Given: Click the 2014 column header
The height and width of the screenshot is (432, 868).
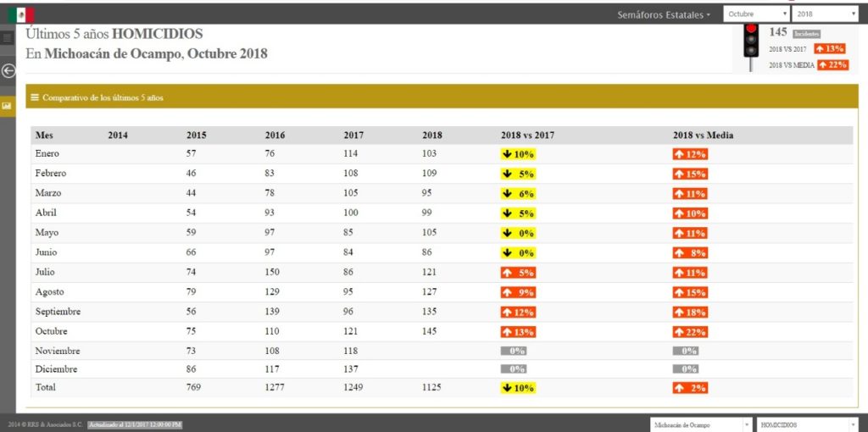Looking at the screenshot, I should [118, 135].
